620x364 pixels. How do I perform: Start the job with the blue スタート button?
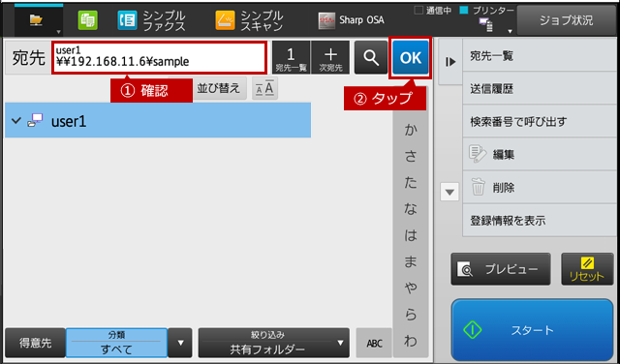(x=532, y=329)
